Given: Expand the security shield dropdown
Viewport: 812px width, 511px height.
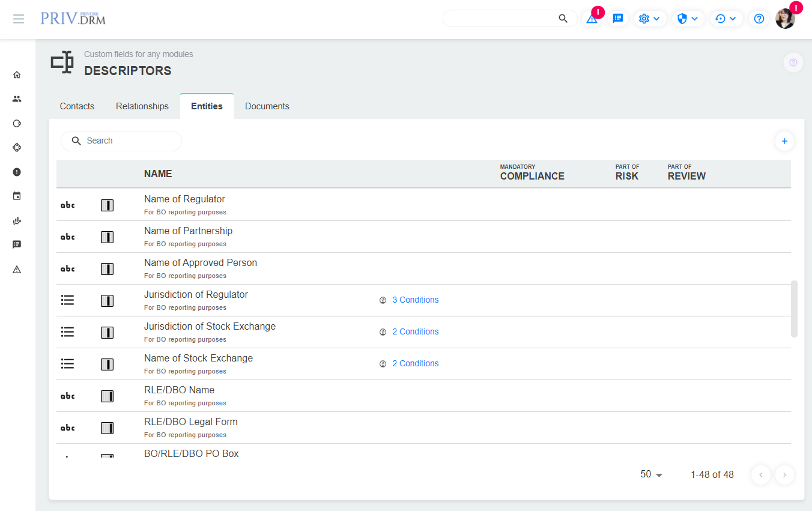Looking at the screenshot, I should (x=687, y=19).
